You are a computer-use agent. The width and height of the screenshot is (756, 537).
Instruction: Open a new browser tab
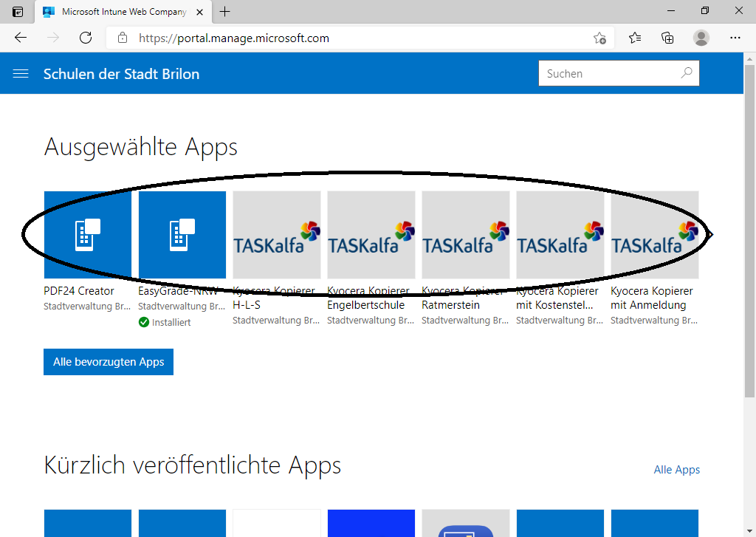tap(225, 11)
